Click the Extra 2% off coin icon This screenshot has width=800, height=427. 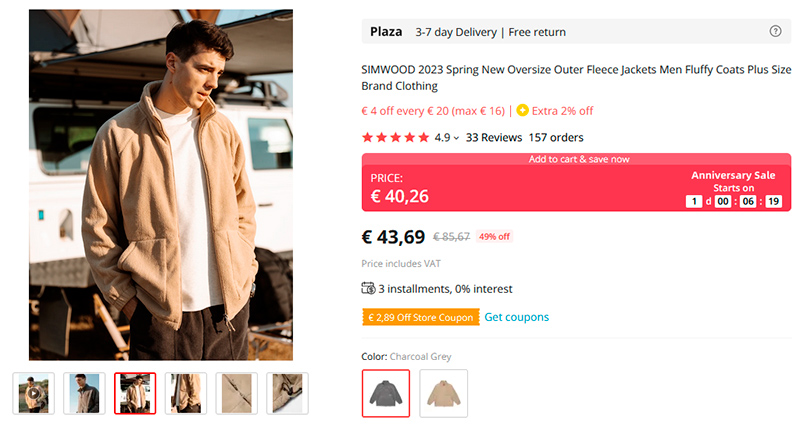(x=523, y=110)
